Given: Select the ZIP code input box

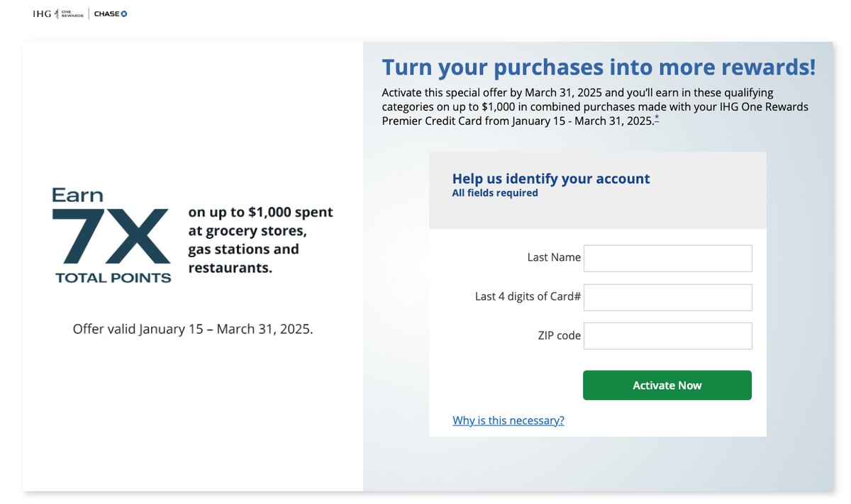Looking at the screenshot, I should [667, 335].
